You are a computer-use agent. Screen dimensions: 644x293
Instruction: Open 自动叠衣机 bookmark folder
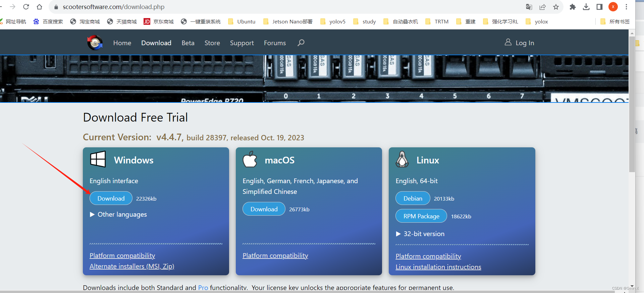(400, 21)
